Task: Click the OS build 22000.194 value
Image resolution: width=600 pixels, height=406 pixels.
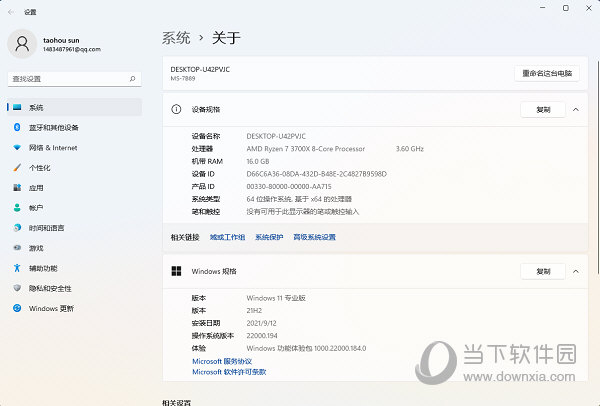Action: (262, 336)
